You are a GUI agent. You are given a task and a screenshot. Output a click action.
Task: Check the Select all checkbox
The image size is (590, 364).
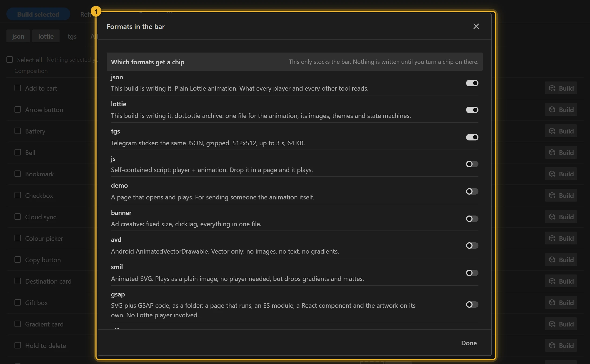pos(10,60)
